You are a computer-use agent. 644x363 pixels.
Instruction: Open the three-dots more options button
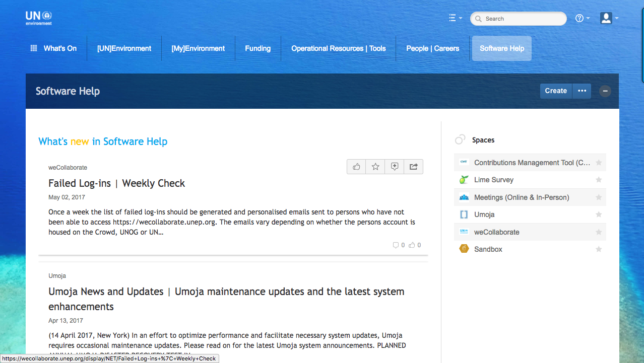point(582,91)
